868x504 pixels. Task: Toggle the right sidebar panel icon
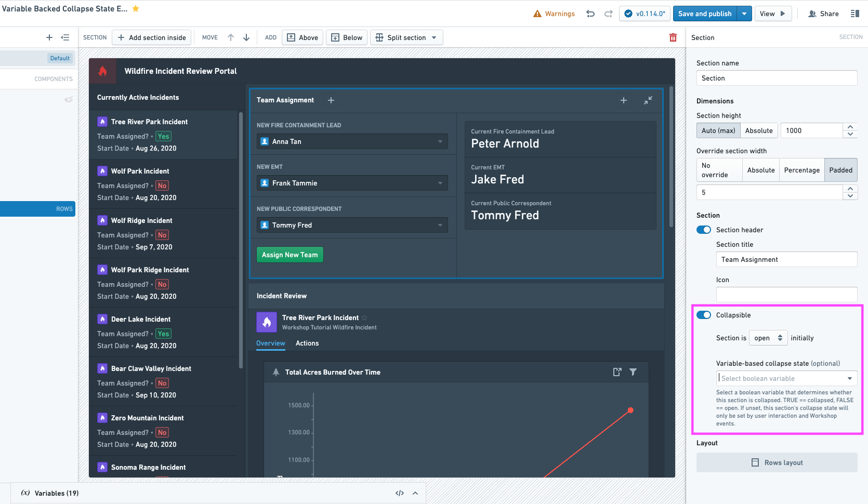[x=854, y=14]
